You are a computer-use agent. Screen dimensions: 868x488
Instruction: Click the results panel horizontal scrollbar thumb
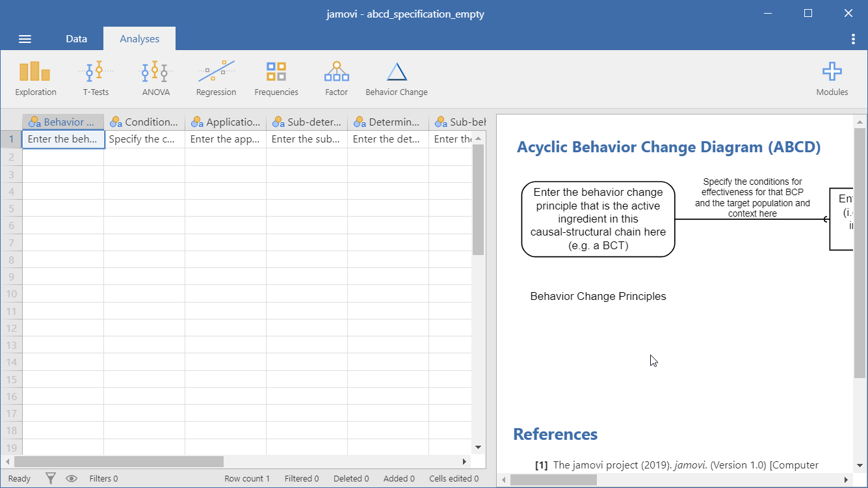coord(553,480)
